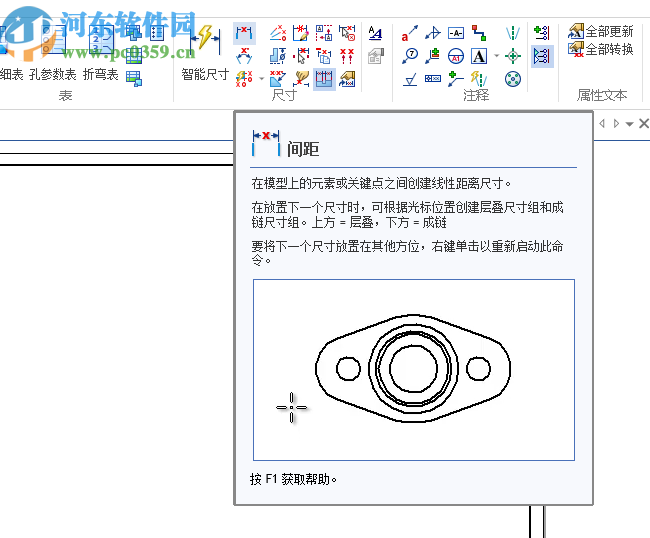The image size is (650, 538).
Task: Select the Edge Condition tool
Action: [x=456, y=78]
